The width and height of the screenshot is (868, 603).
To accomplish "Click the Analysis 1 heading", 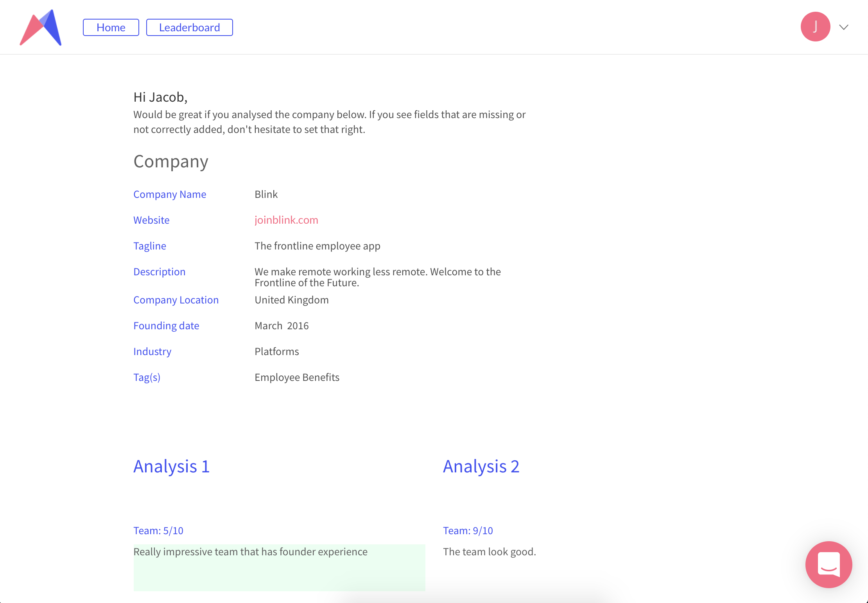I will (171, 467).
